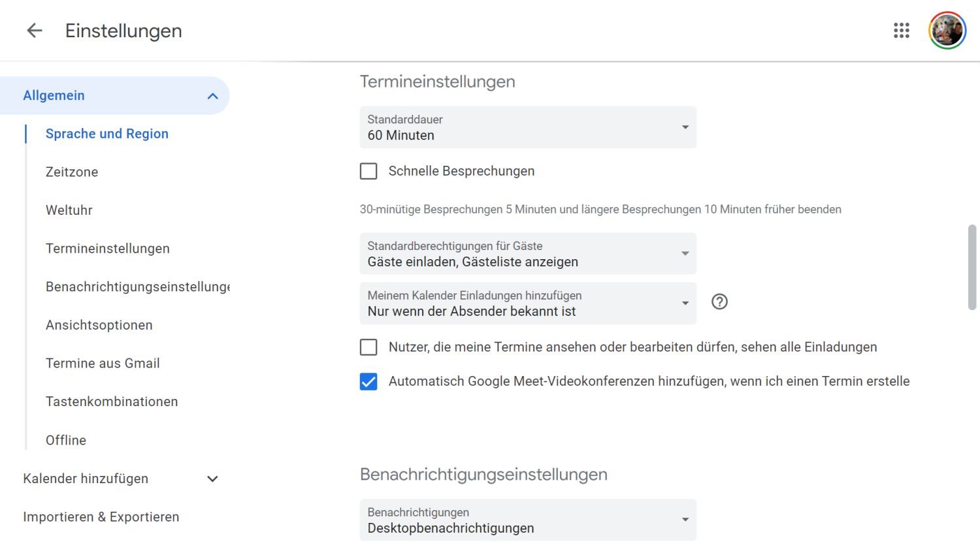Expand Kalender hinzufügen section
The height and width of the screenshot is (551, 980).
tap(212, 479)
